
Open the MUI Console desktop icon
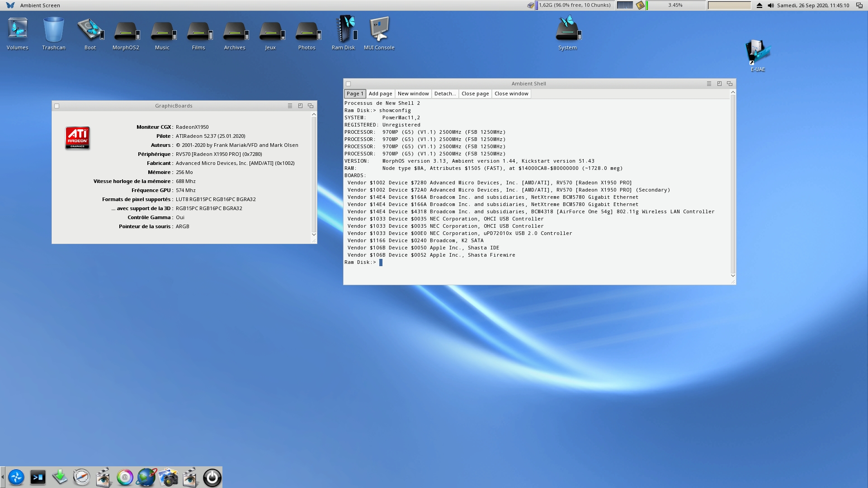(379, 31)
